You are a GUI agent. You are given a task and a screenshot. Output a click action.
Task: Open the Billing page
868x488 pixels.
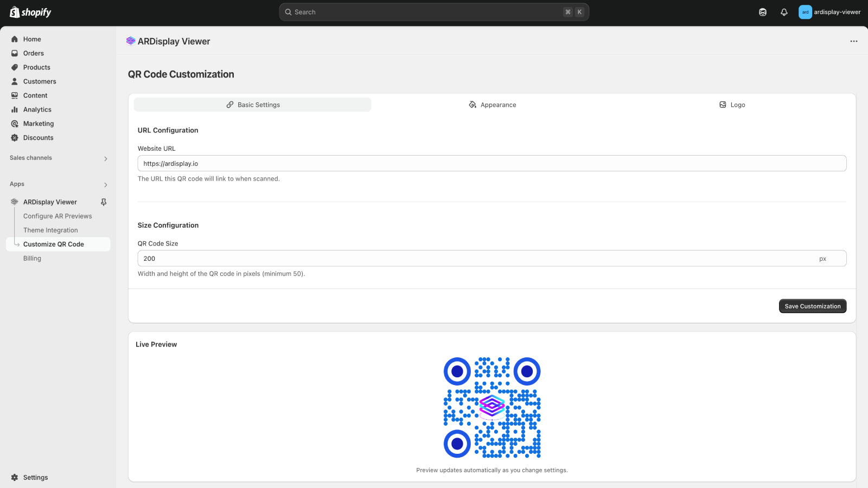coord(32,258)
